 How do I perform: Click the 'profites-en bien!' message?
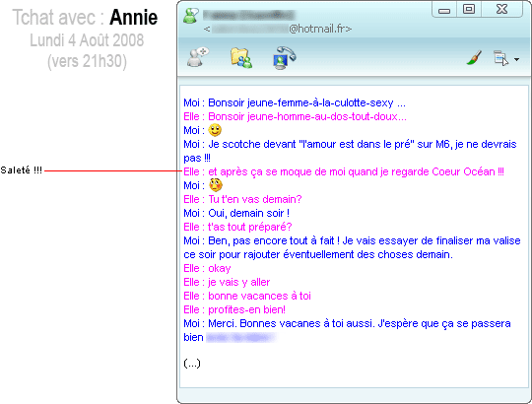click(x=234, y=309)
